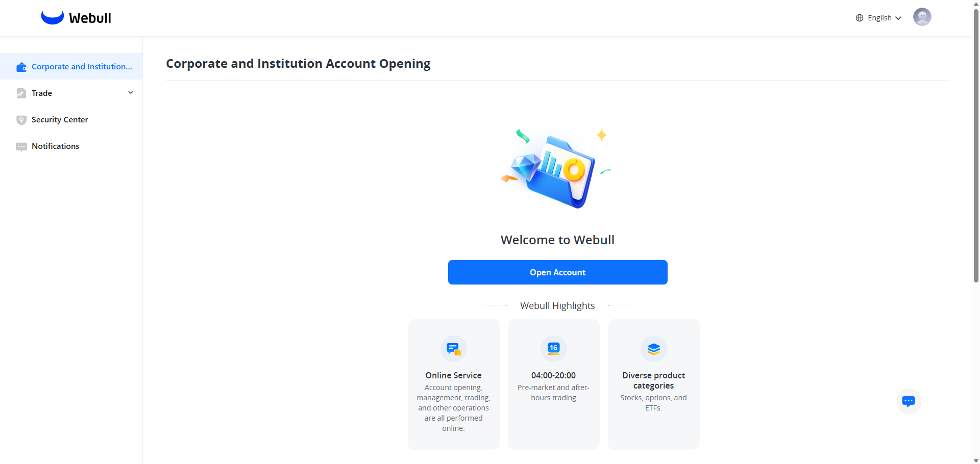Click the Online Service chat icon
This screenshot has height=464, width=980.
tap(453, 349)
